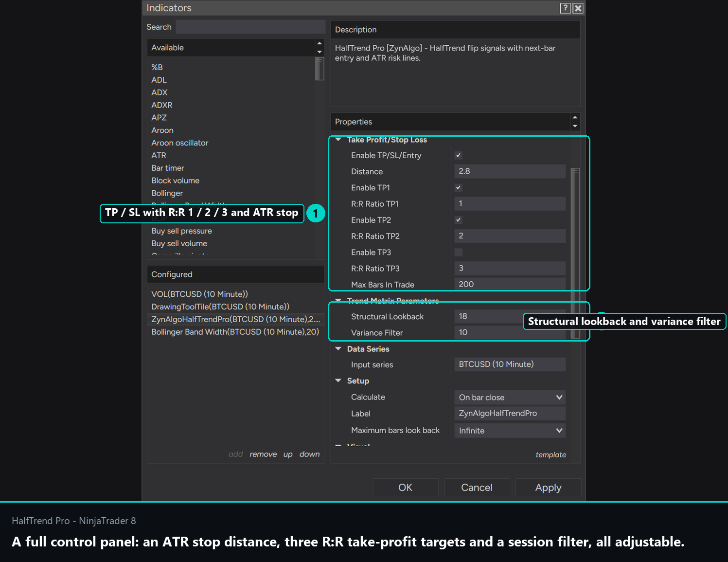Select Buy sell pressure indicator
This screenshot has height=562, width=728.
(x=182, y=231)
